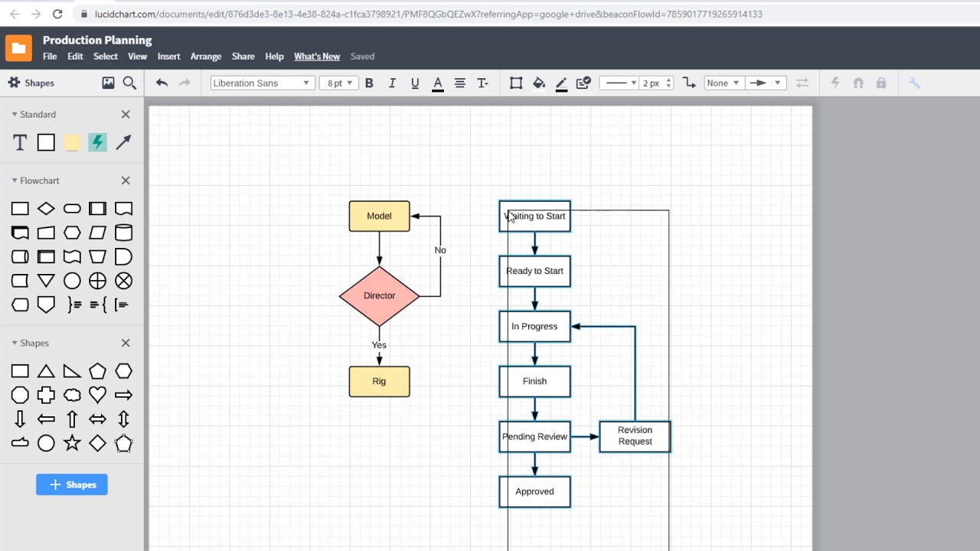
Task: Open the Help menu
Action: (274, 56)
